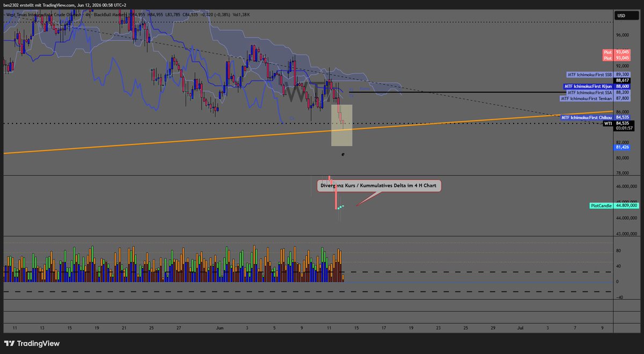Select the MTF Ichimoku:First SSB price label

coord(598,74)
